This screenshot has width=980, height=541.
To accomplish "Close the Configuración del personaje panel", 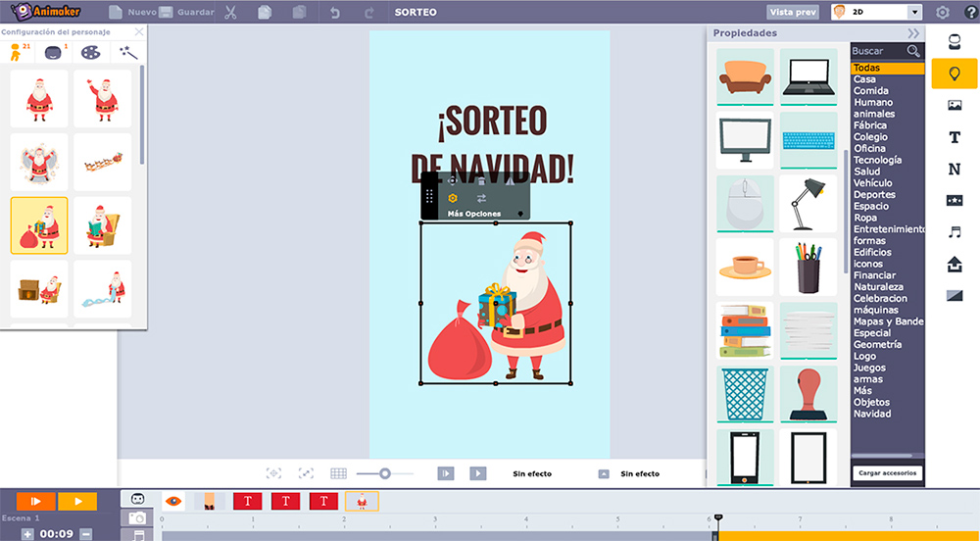I will [139, 32].
